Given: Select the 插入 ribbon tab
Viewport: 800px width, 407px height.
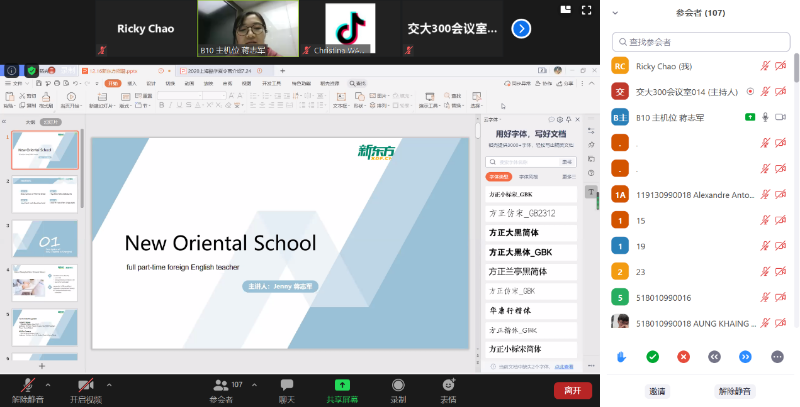Looking at the screenshot, I should click(x=132, y=83).
